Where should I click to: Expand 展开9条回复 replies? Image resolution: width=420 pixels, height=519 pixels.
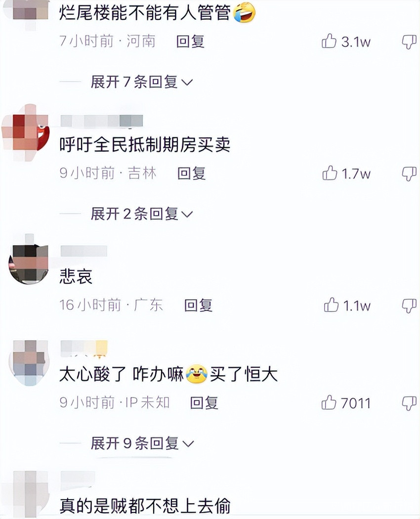click(x=142, y=443)
